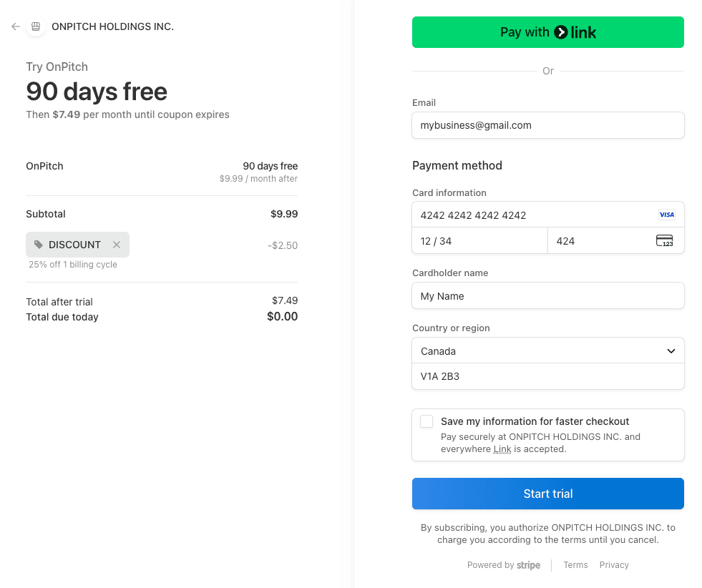This screenshot has height=588, width=702.
Task: Click the postal code field
Action: pyautogui.click(x=547, y=376)
